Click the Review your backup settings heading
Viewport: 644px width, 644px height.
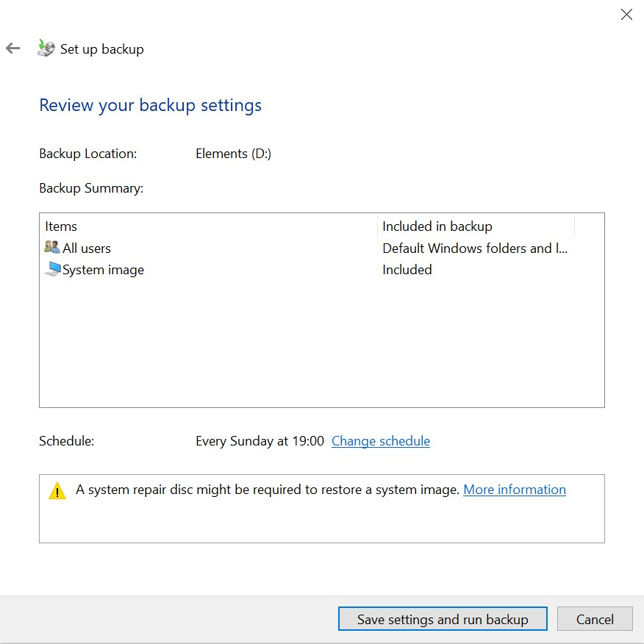(150, 105)
